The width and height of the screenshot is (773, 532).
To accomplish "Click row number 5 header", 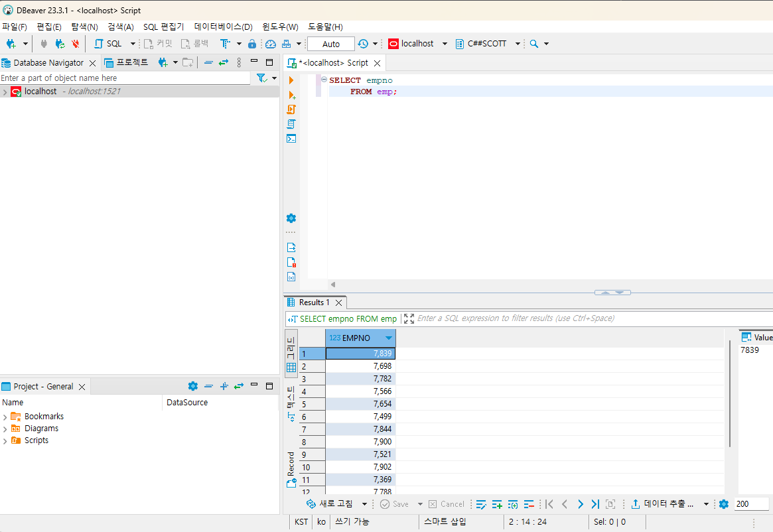I will point(312,404).
